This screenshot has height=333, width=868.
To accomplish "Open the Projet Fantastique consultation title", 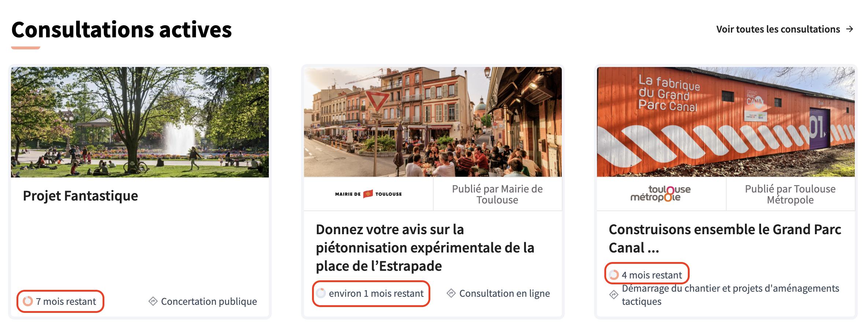I will point(81,196).
